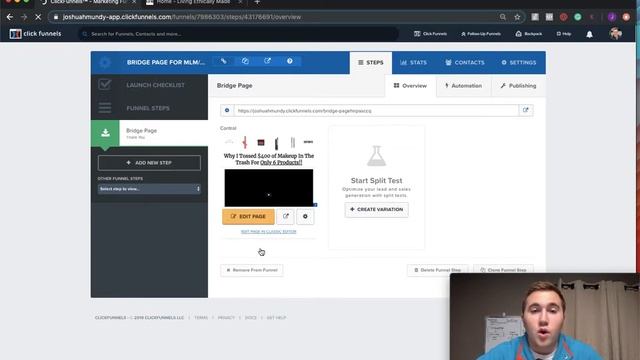Click the browser address bar search icon
Screen dimensions: 640x360
[503, 17]
